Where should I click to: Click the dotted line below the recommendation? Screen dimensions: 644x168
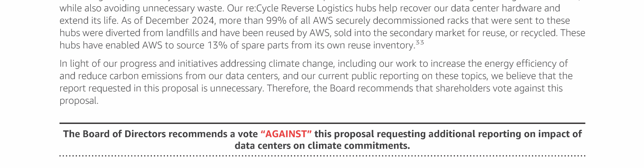322,156
